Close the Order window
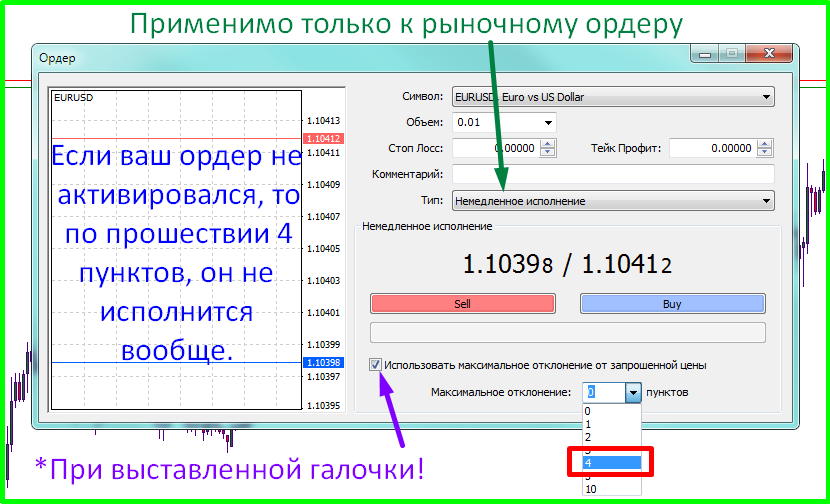This screenshot has height=504, width=830. click(769, 53)
